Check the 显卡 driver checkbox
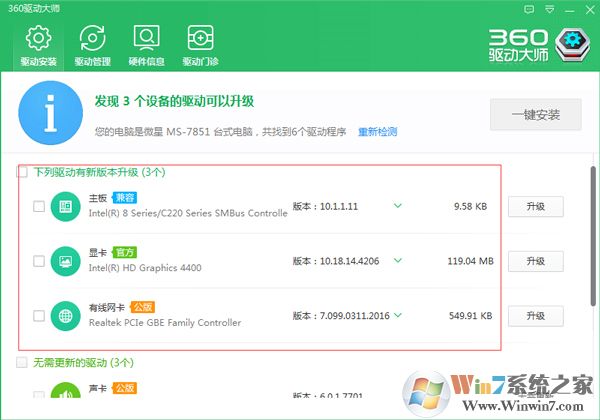The image size is (600, 420). [38, 261]
